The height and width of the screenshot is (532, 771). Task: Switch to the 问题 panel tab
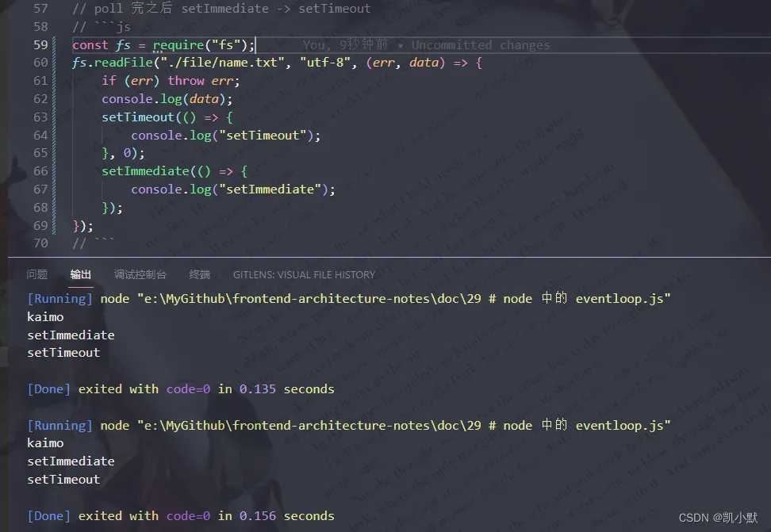tap(36, 274)
